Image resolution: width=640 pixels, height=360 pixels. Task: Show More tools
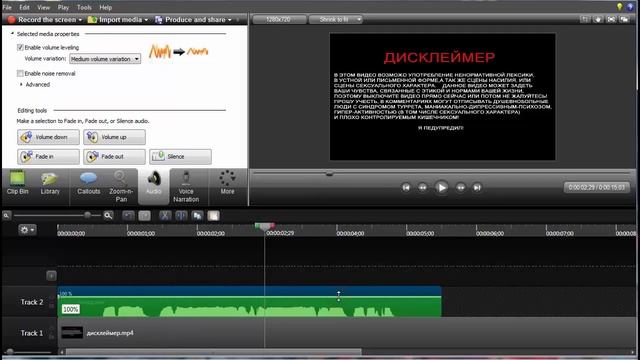(x=227, y=183)
